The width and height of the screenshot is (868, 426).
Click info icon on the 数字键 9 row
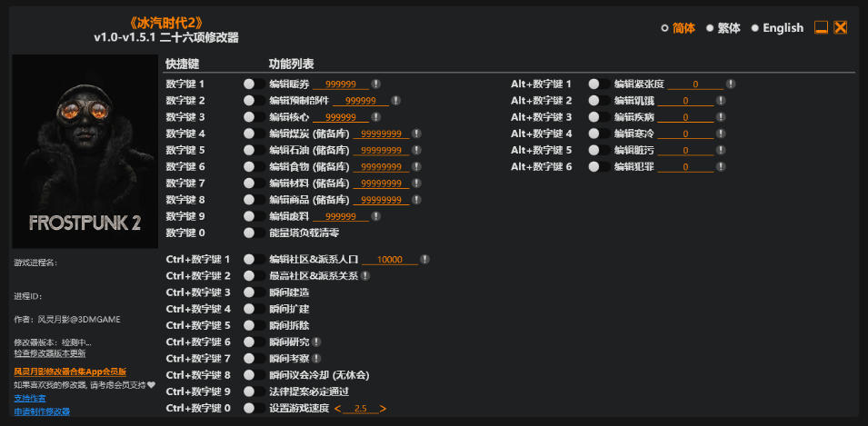[x=376, y=216]
